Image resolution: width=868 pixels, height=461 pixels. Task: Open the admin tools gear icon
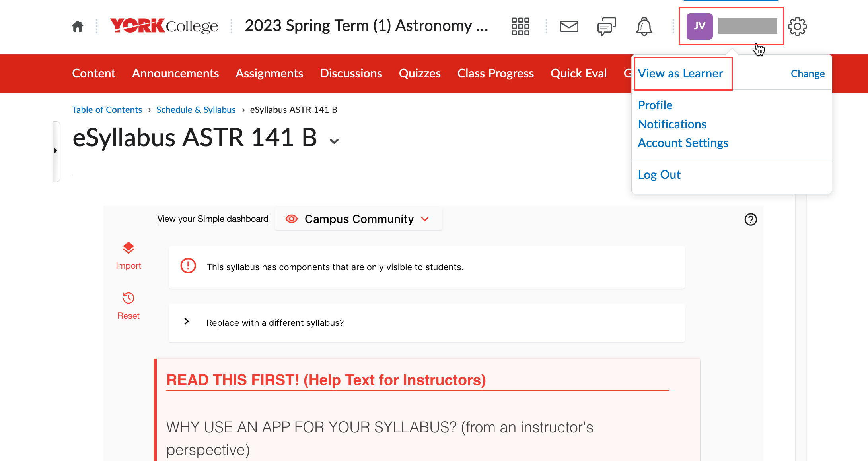[797, 27]
